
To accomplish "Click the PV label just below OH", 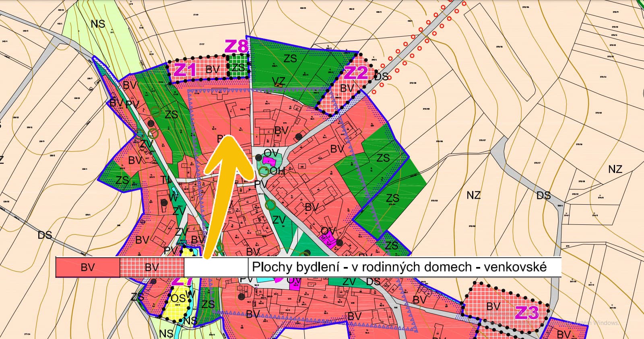I will [x=261, y=184].
